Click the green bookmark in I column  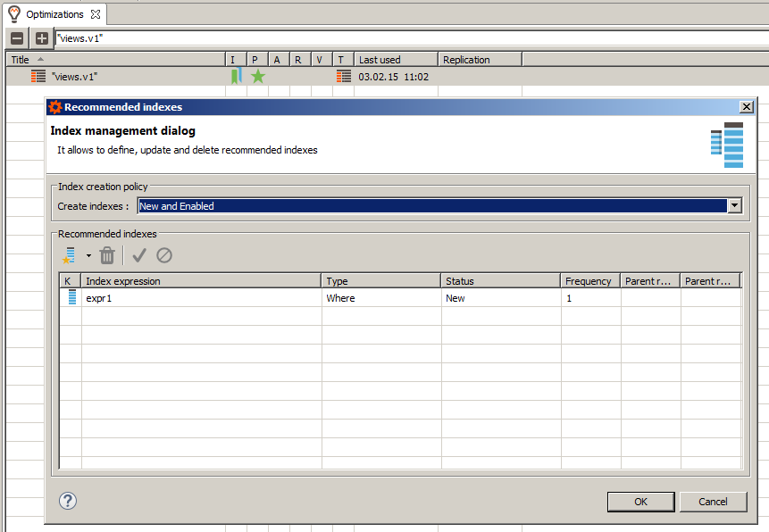pyautogui.click(x=236, y=77)
